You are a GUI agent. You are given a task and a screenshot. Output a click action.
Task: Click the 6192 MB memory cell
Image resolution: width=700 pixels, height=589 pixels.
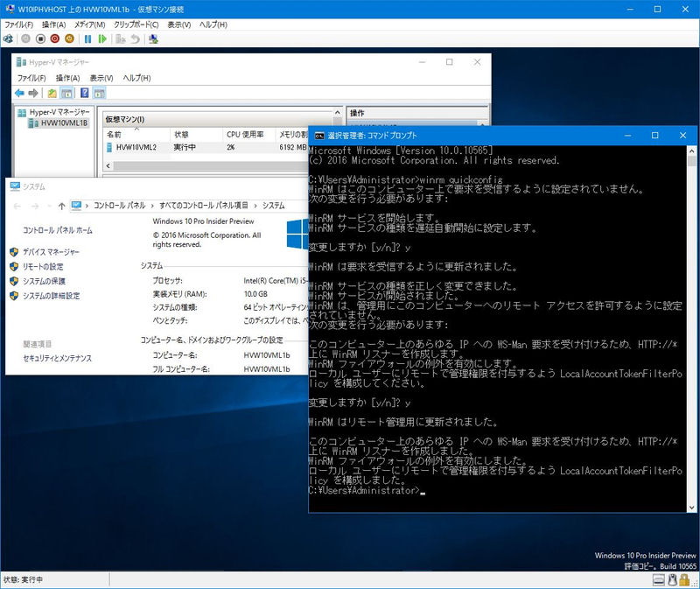[x=293, y=147]
